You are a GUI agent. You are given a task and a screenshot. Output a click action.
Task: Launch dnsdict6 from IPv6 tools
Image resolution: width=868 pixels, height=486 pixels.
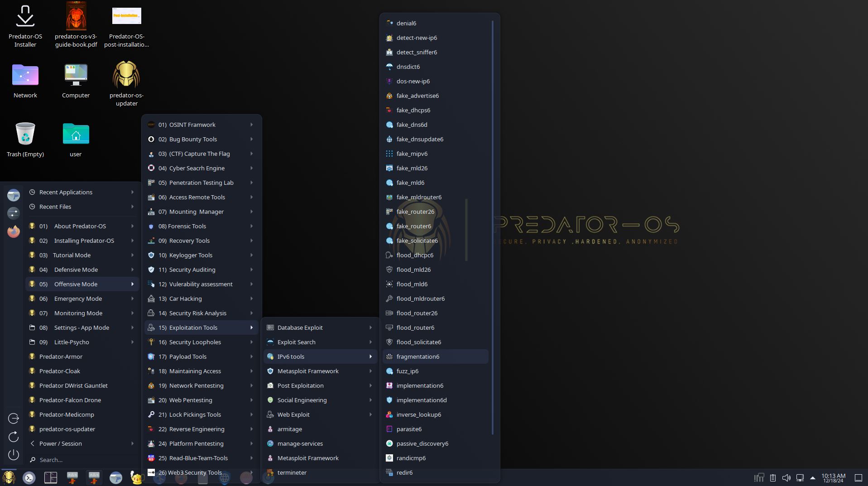tap(436, 67)
